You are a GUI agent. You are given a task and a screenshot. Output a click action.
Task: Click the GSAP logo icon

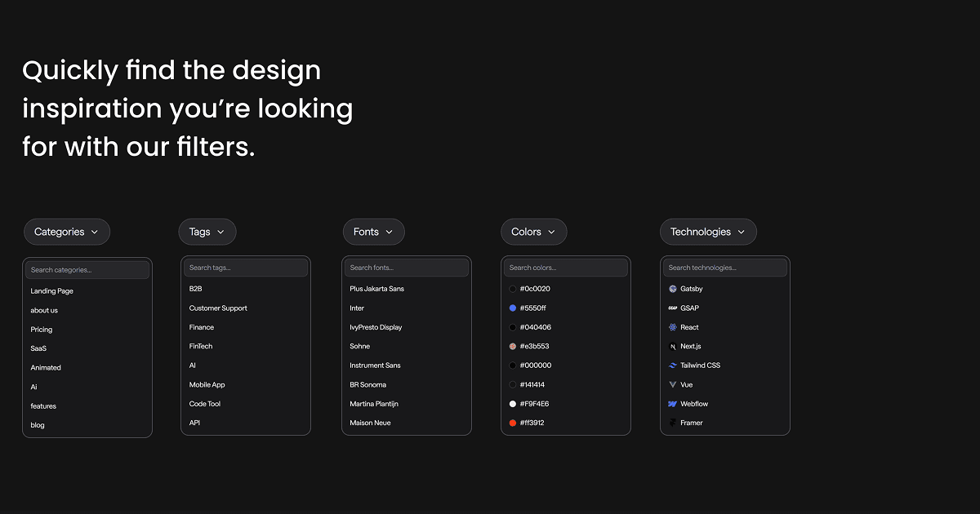(x=673, y=308)
